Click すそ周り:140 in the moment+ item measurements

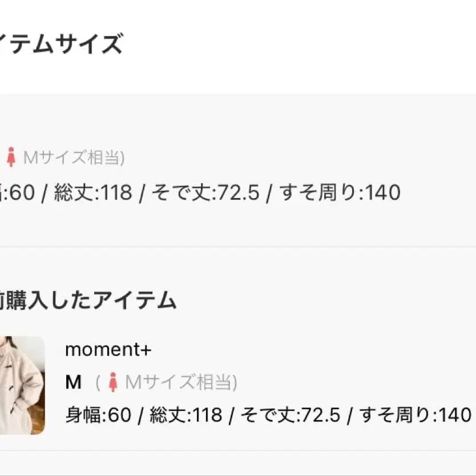point(415,414)
